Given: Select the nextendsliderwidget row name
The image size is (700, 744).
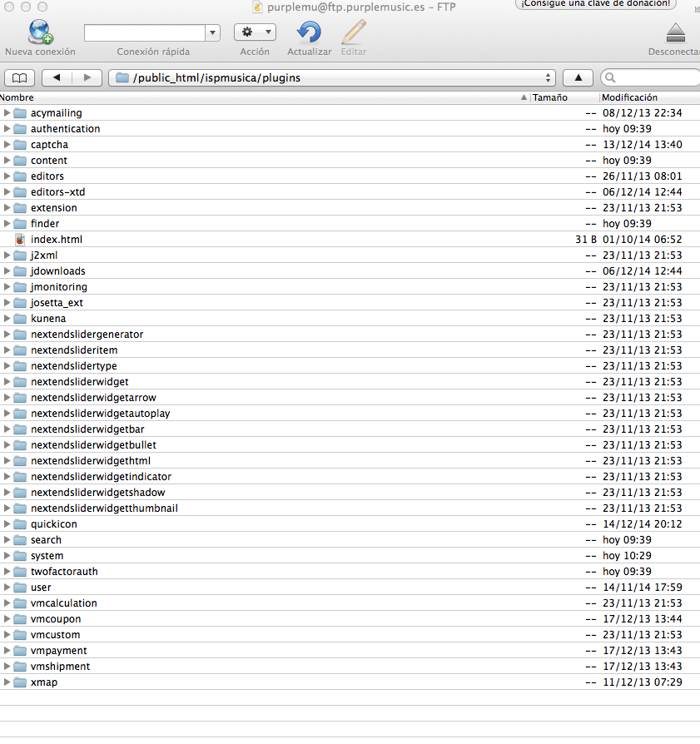Looking at the screenshot, I should coord(80,381).
